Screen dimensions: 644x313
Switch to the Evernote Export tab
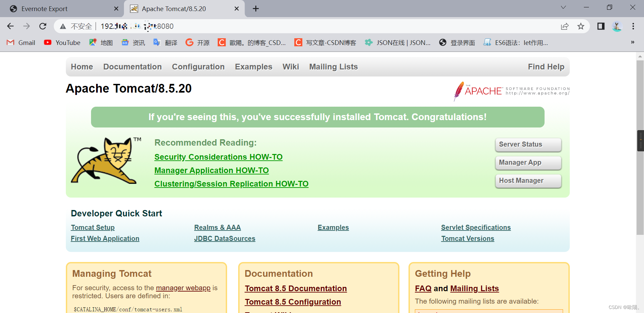coord(61,9)
